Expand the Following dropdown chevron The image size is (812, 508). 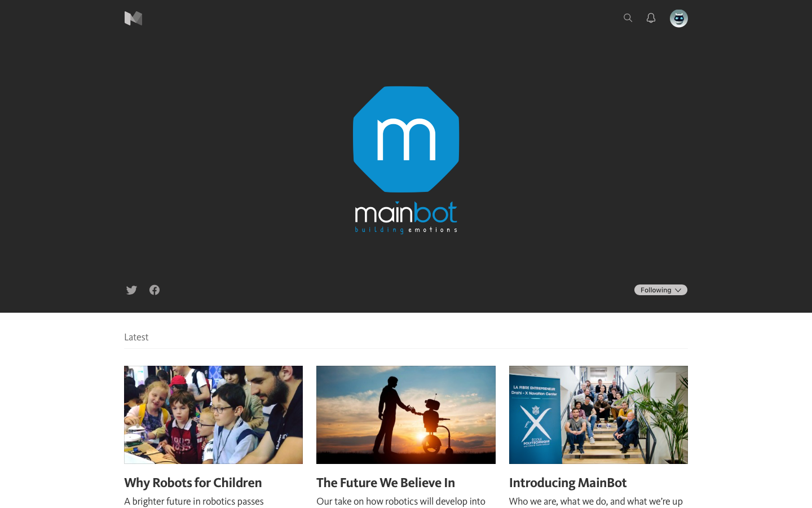(678, 290)
